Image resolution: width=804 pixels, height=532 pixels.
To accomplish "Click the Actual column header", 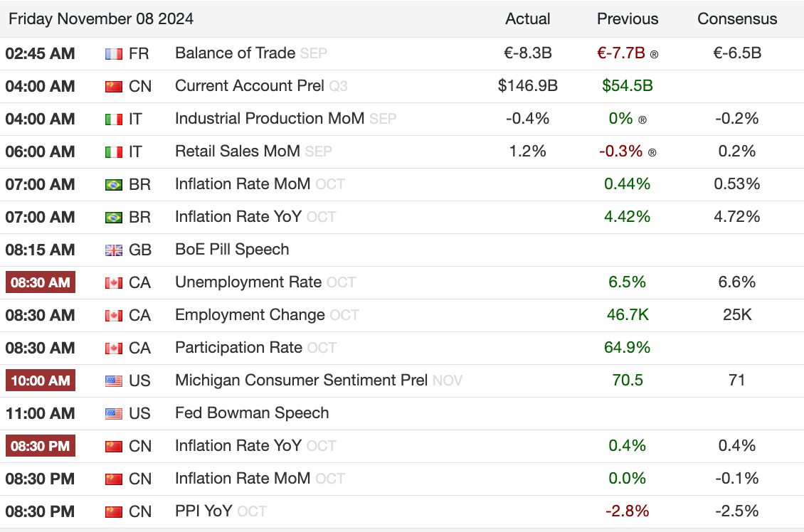I will pyautogui.click(x=527, y=19).
